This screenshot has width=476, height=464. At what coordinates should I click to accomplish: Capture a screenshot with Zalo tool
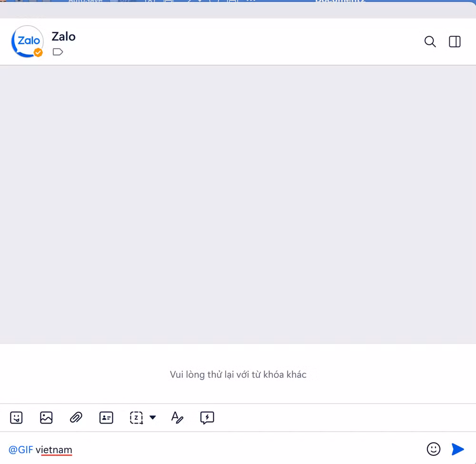[136, 417]
